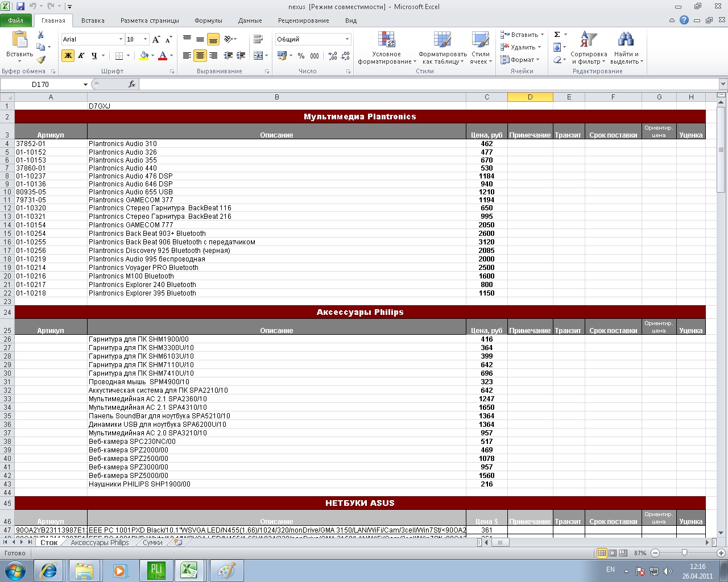The image size is (728, 582).
Task: Open the Общий number format dropdown
Action: 347,39
